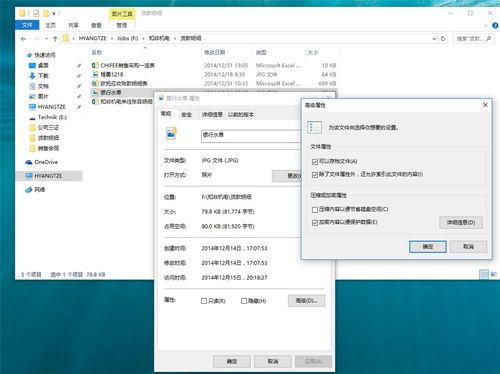This screenshot has width=500, height=374.
Task: Click the new-folder icon in quick-access toolbar
Action: point(46,13)
